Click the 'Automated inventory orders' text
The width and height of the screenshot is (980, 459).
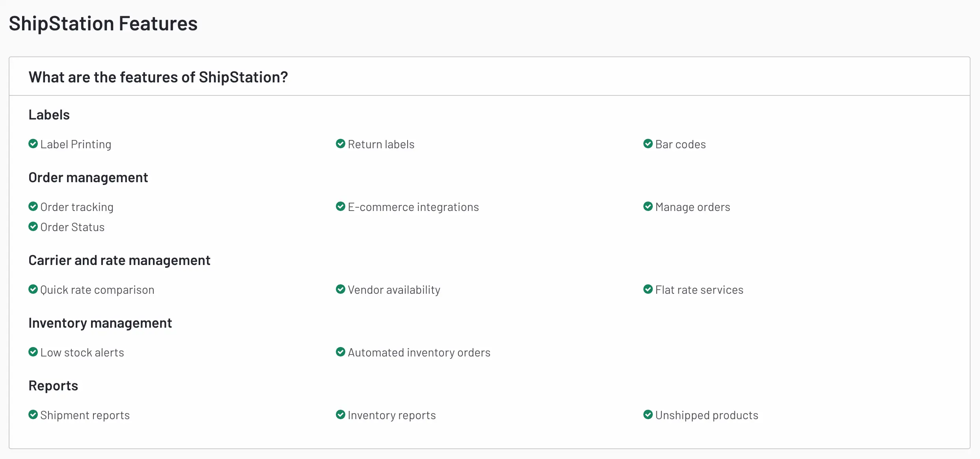[x=419, y=353]
